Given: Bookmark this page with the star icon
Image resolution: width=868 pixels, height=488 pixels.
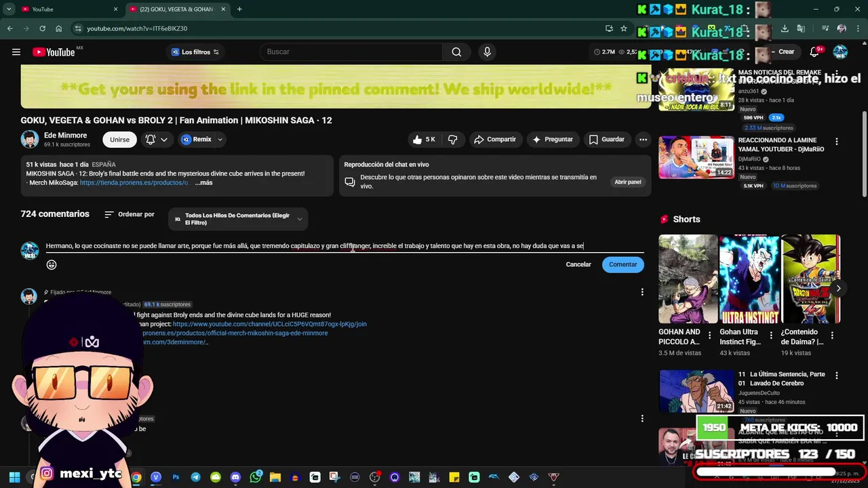Looking at the screenshot, I should 624,28.
